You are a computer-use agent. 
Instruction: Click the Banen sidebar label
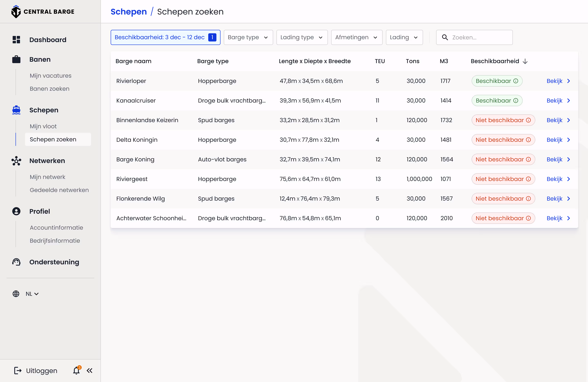click(x=40, y=59)
